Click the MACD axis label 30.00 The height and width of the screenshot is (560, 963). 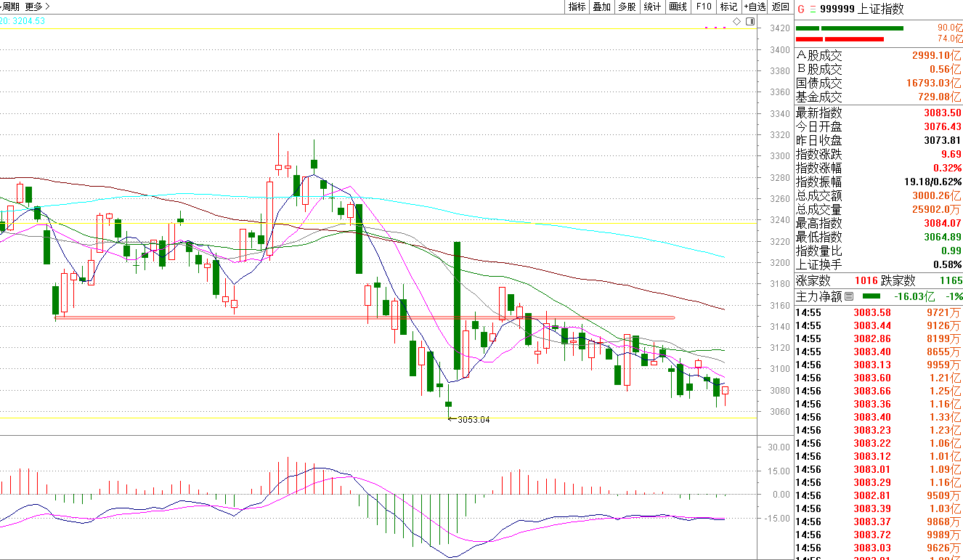(x=780, y=447)
